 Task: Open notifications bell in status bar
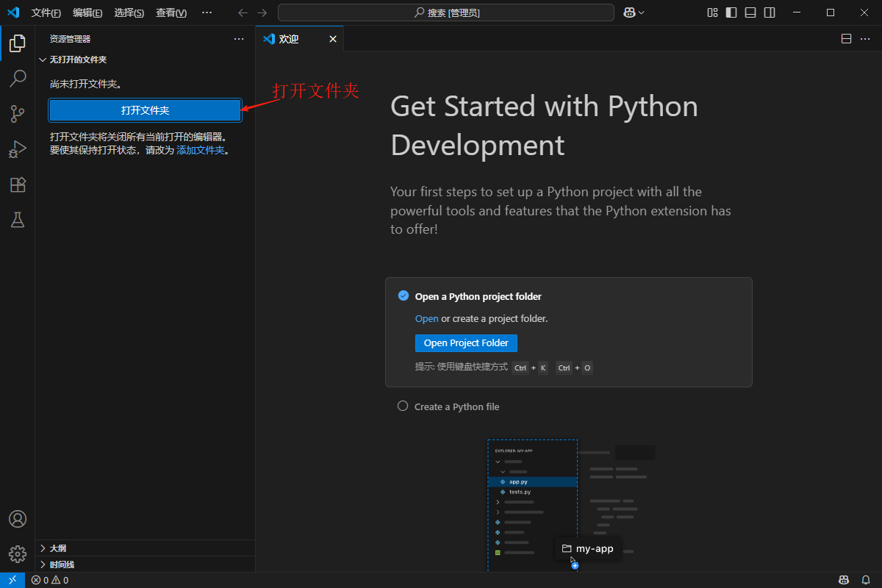[x=866, y=580]
